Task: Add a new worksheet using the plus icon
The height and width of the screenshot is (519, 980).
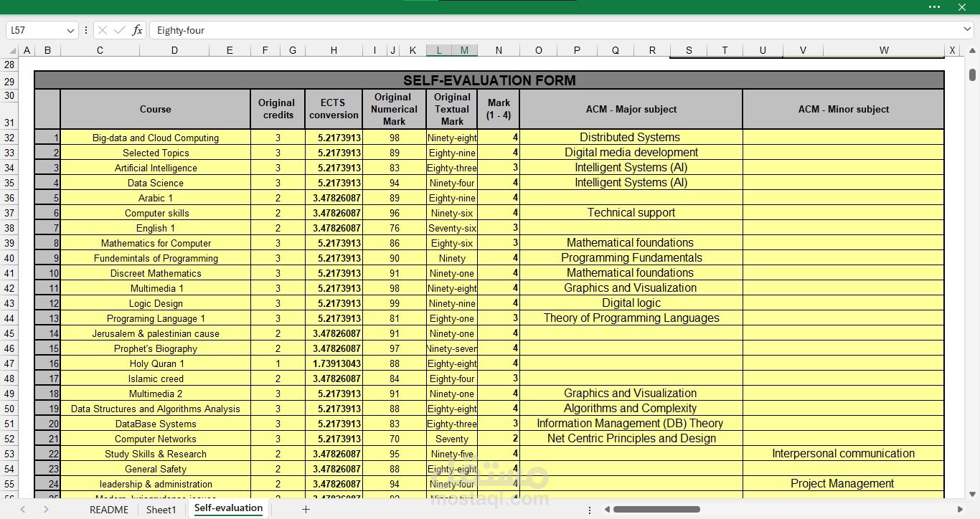Action: 306,510
